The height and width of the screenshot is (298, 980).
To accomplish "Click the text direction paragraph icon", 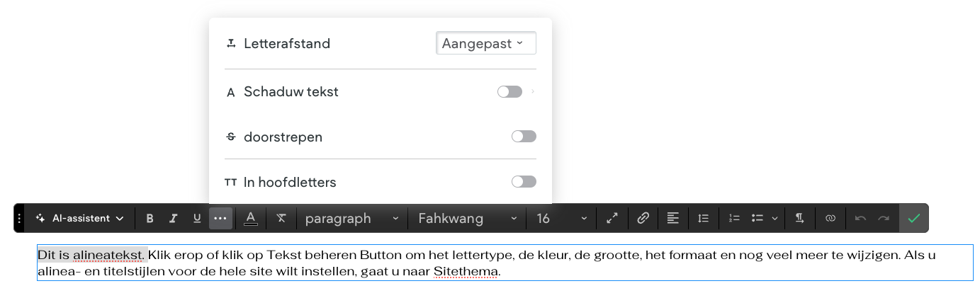I will [x=799, y=219].
